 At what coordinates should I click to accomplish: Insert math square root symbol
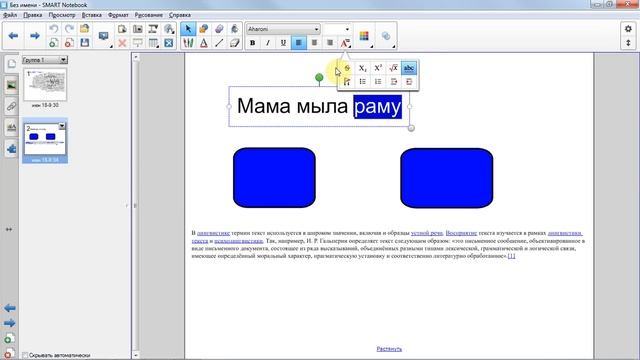393,68
